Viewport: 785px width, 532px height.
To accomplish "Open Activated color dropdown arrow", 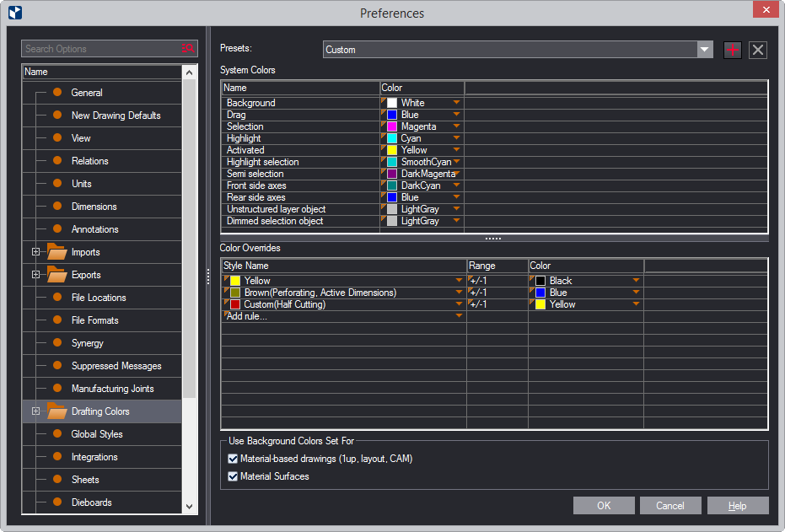I will [457, 149].
